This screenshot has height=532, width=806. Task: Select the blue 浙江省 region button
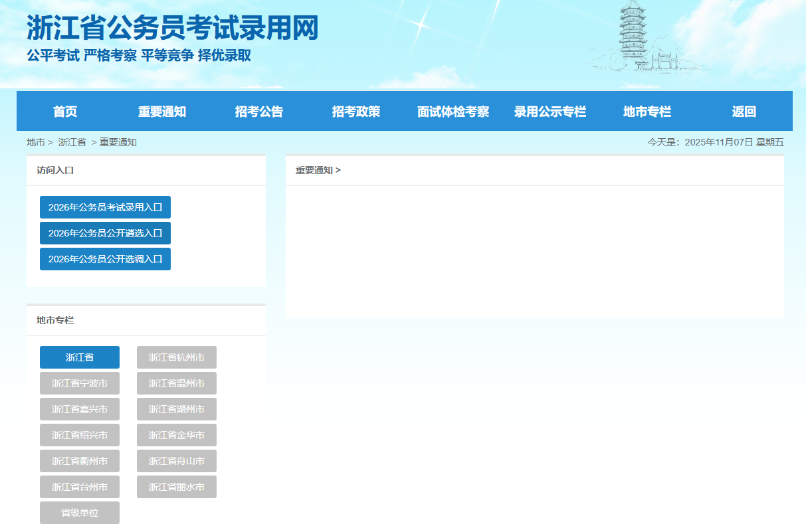[x=80, y=357]
